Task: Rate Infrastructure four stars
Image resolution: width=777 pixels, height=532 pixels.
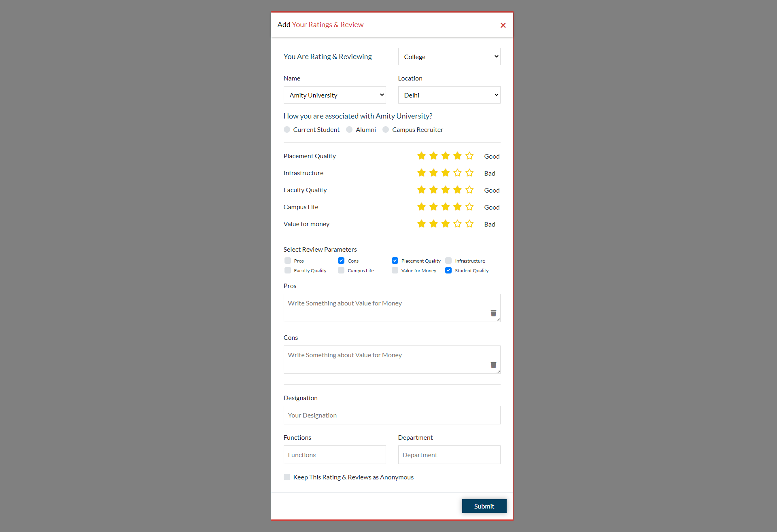Action: click(x=457, y=173)
